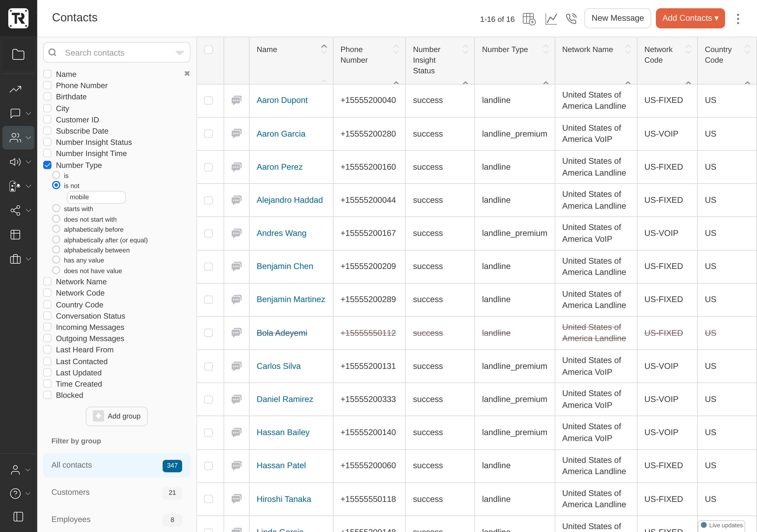The image size is (757, 532).
Task: Enable the Conversation Status filter checkbox
Action: pyautogui.click(x=48, y=316)
